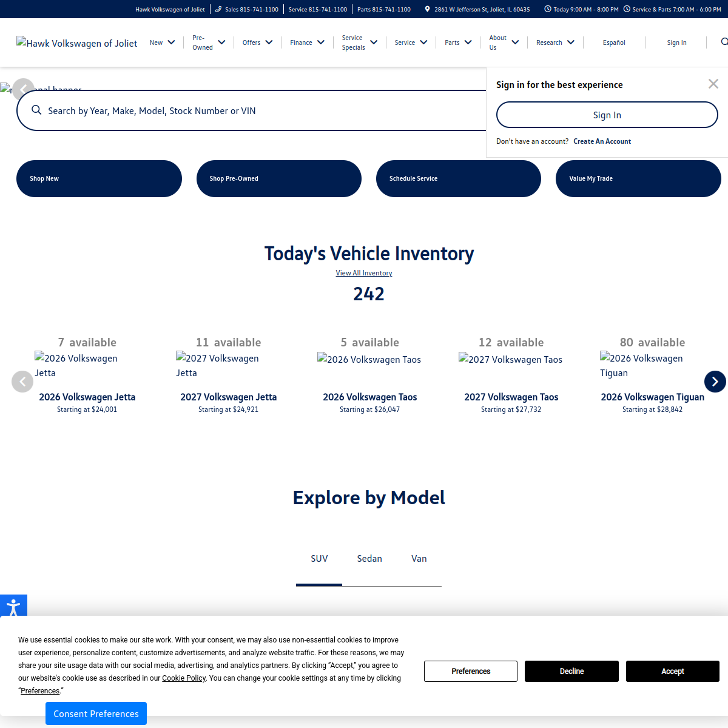Click the Value My Trade button
The width and height of the screenshot is (728, 728).
(638, 178)
